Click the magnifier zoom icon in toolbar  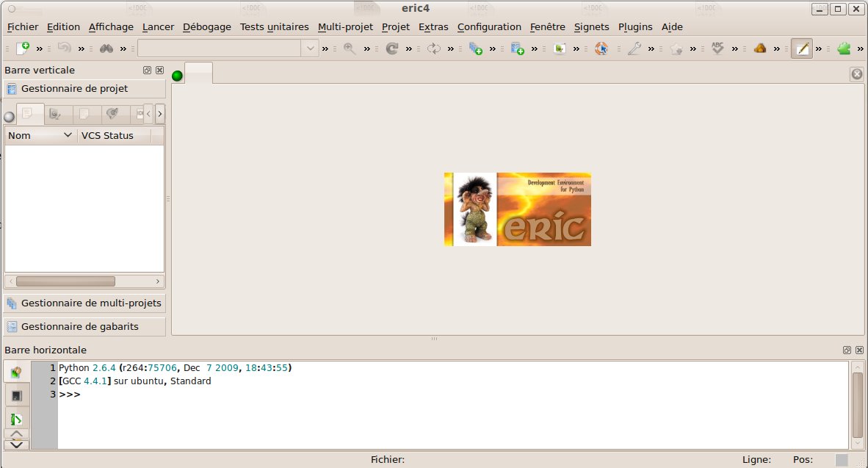(350, 48)
